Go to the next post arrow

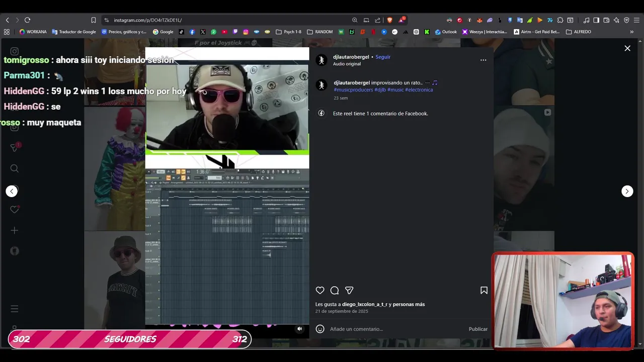pos(627,191)
